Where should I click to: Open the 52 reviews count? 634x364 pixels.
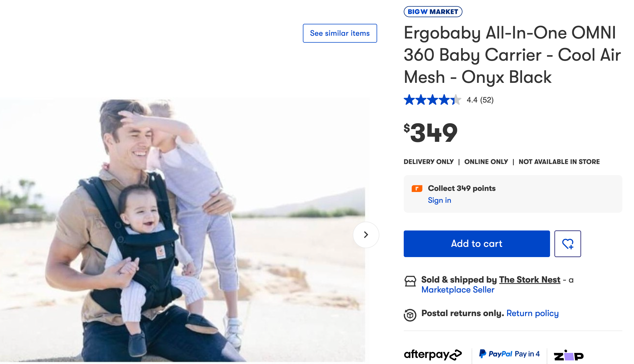pos(487,100)
